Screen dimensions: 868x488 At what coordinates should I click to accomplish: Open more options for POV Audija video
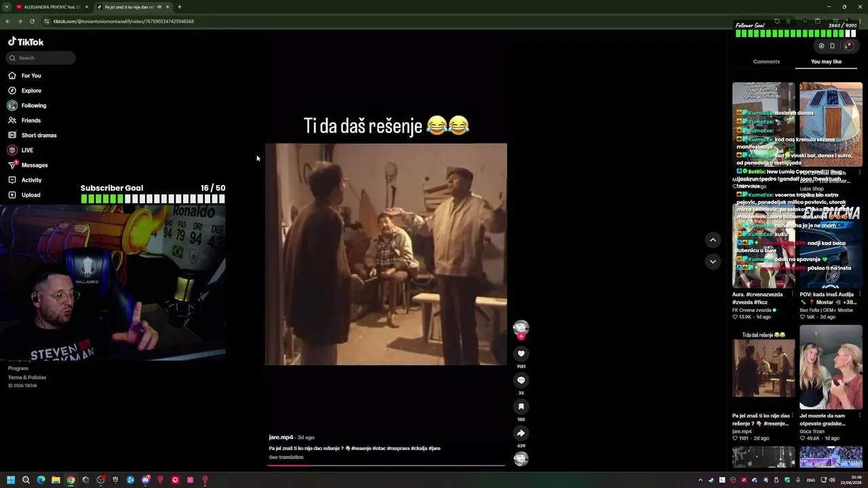tap(859, 294)
